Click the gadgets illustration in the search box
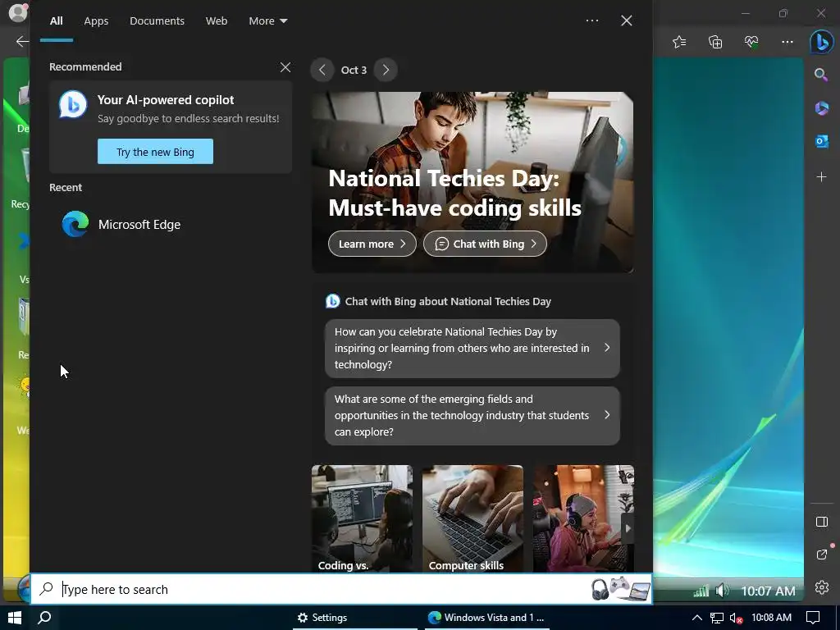 [620, 588]
